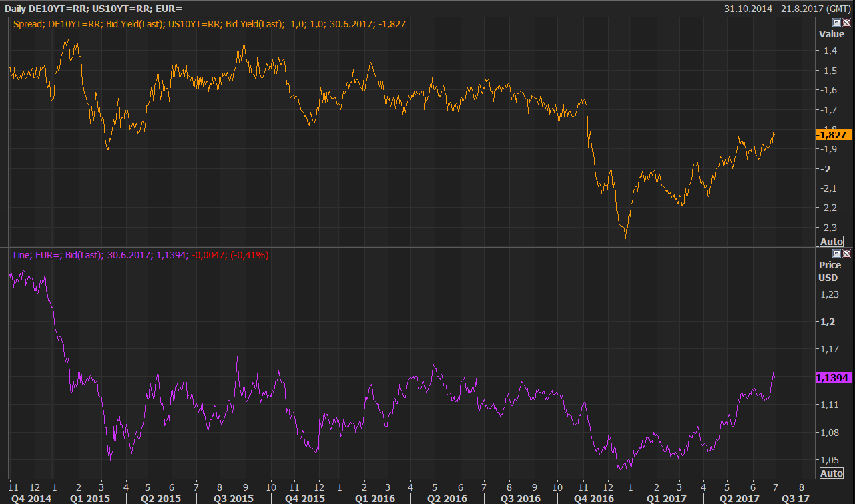855x504 pixels.
Task: Click the Q3 17 time axis label
Action: (x=796, y=499)
